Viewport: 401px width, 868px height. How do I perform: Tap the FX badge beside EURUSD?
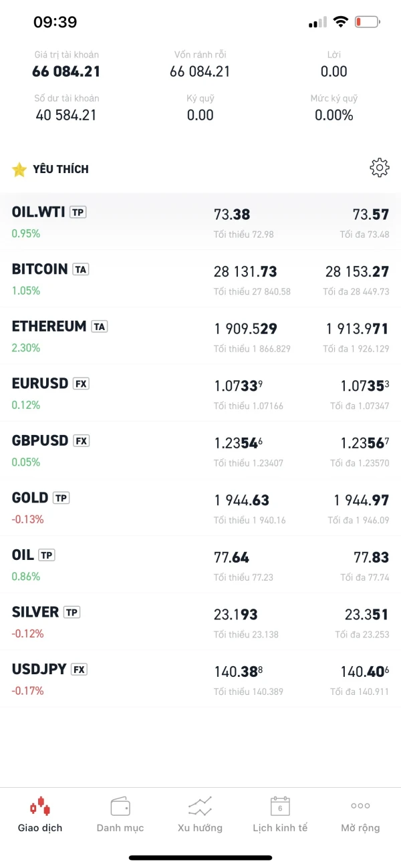81,384
